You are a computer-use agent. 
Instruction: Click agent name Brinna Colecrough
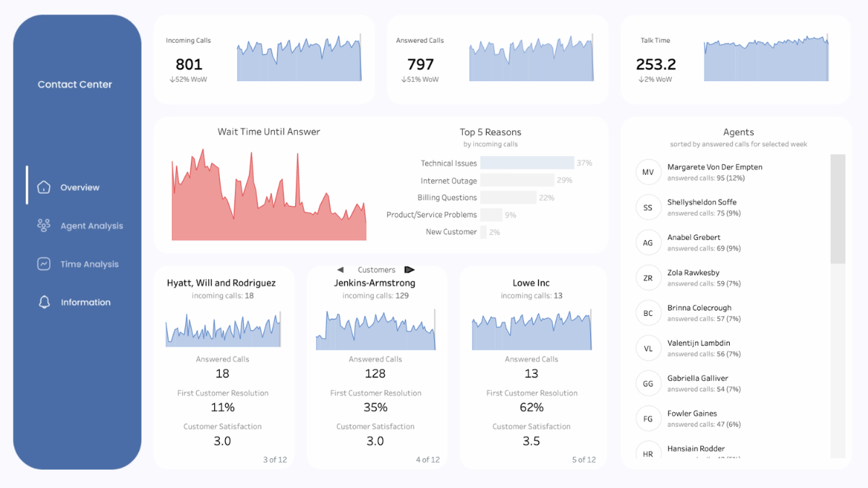(699, 308)
